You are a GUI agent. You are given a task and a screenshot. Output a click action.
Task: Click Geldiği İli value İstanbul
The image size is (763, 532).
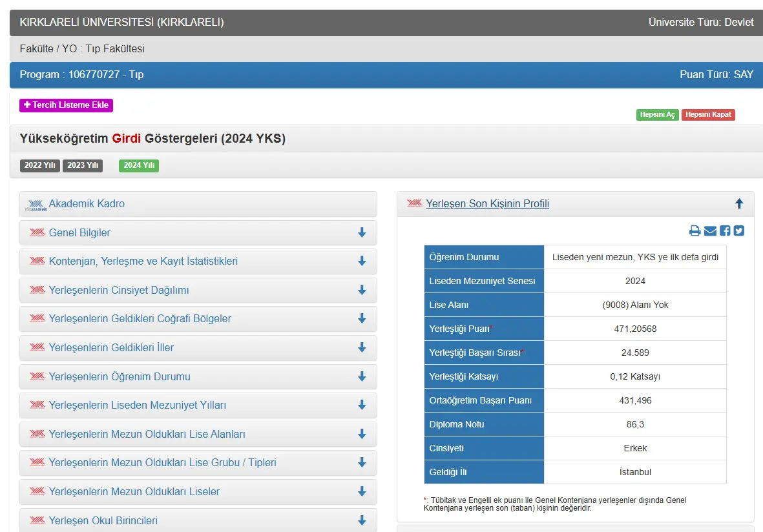coord(635,472)
